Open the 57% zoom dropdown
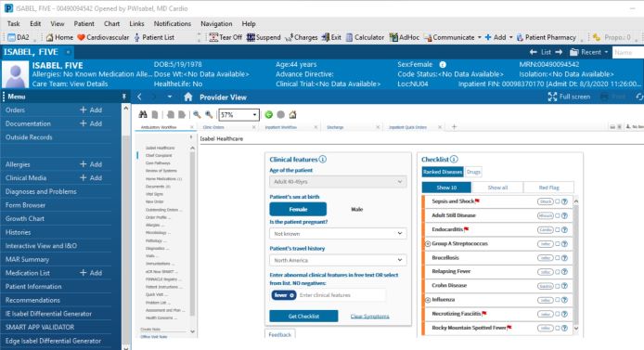Image resolution: width=644 pixels, height=350 pixels. 254,114
